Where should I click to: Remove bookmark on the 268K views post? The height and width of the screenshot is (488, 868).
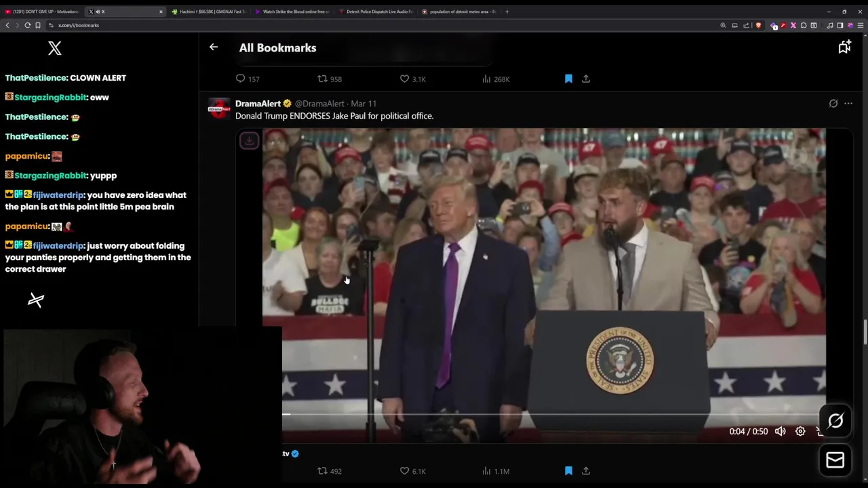pos(568,79)
